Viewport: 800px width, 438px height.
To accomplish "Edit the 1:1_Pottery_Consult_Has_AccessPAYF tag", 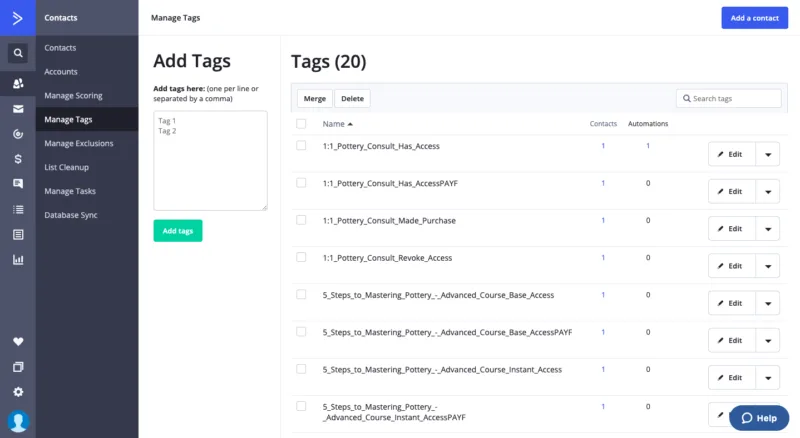I will coord(731,191).
